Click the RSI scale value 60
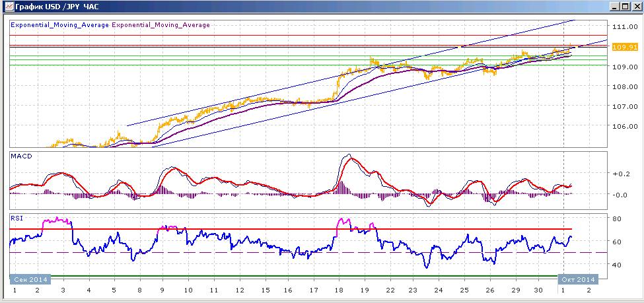 (x=617, y=242)
